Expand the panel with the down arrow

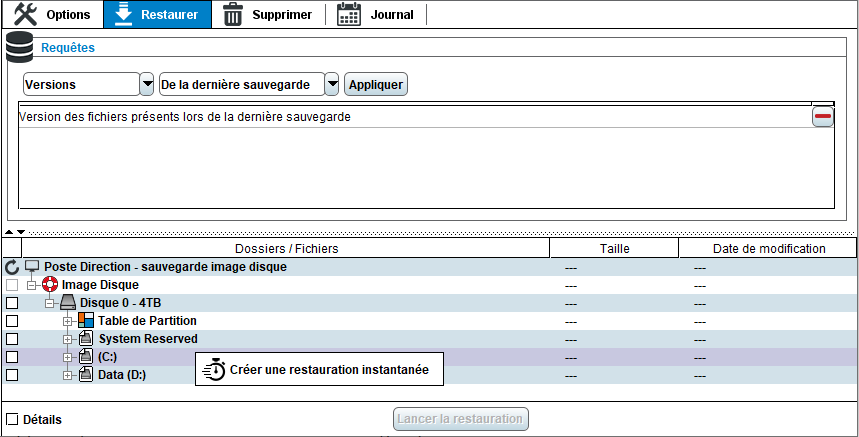(21, 232)
